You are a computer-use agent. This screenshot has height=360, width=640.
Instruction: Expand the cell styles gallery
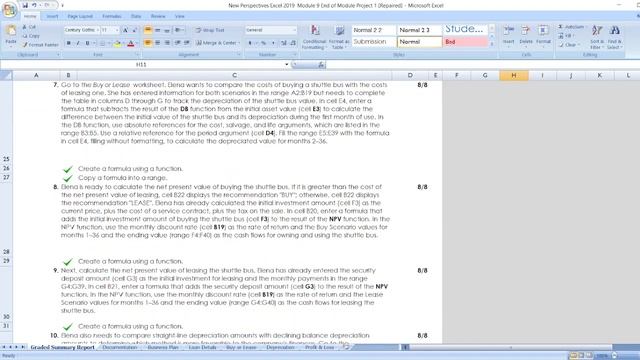492,44
